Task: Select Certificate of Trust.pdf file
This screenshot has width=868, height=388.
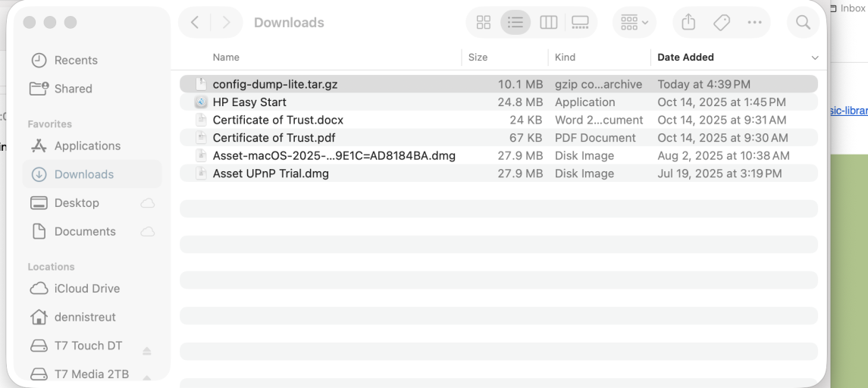Action: click(274, 138)
